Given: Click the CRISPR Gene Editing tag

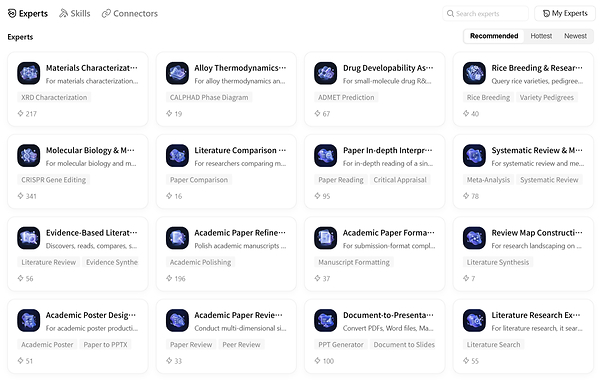Looking at the screenshot, I should 54,179.
